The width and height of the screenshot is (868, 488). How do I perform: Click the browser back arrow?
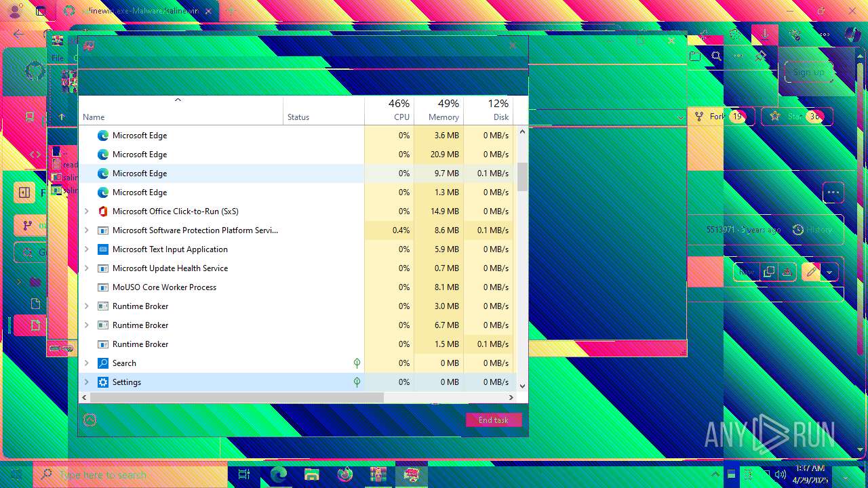point(18,34)
